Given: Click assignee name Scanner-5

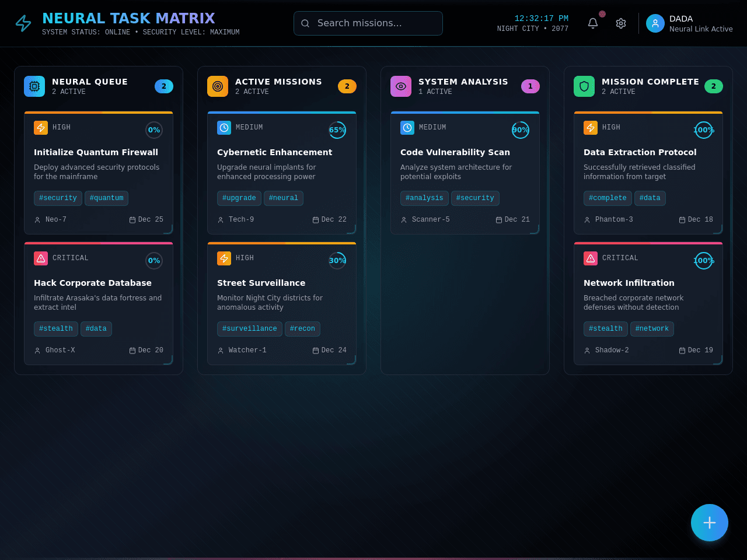Looking at the screenshot, I should click(x=431, y=220).
